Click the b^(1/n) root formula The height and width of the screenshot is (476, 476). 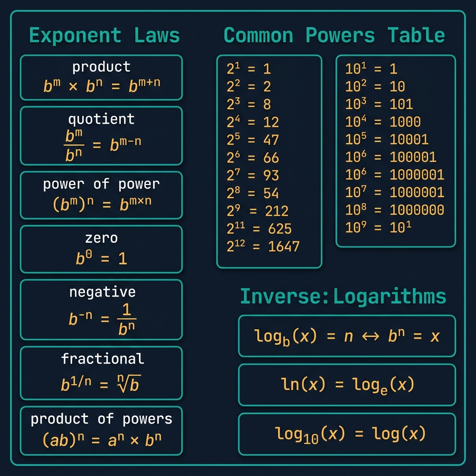(x=101, y=383)
